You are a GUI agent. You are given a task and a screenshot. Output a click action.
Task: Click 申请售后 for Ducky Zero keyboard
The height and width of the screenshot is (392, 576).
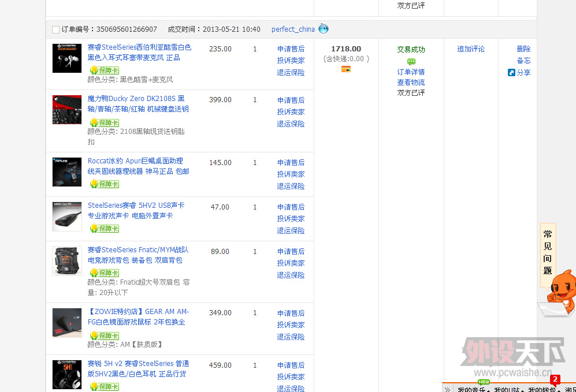(x=291, y=100)
